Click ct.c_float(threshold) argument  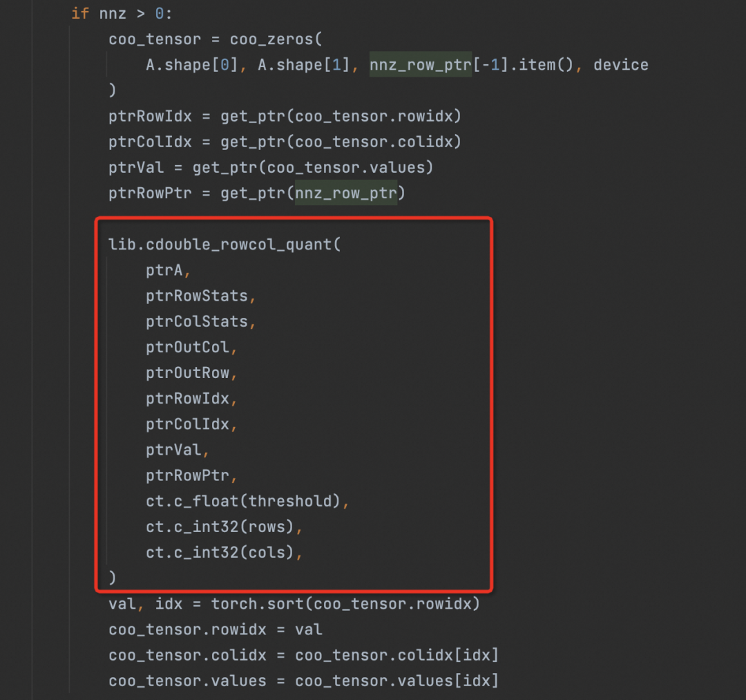tap(243, 501)
